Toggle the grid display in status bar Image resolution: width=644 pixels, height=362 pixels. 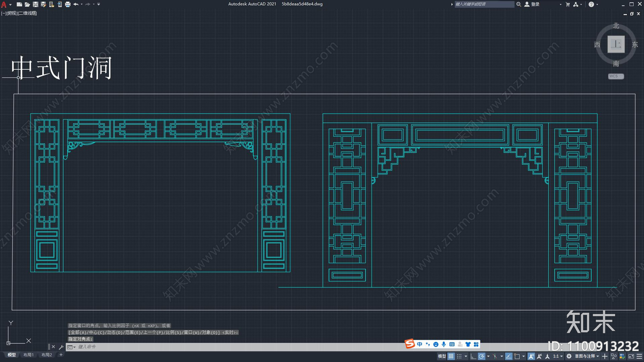tap(451, 356)
